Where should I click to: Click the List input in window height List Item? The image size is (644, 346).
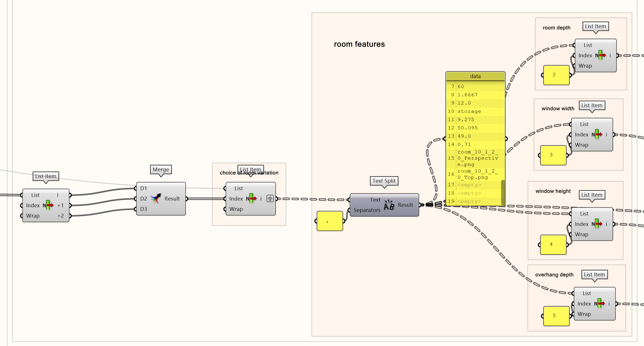(584, 214)
